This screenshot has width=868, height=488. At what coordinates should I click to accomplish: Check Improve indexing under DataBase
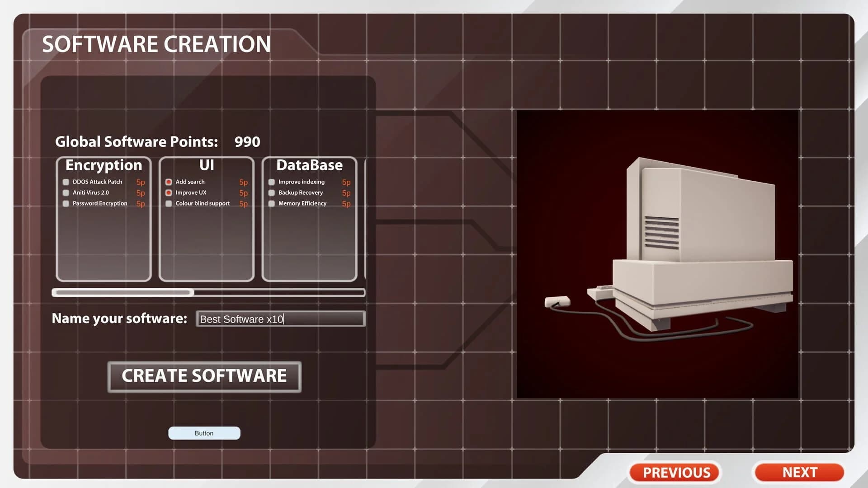coord(272,182)
